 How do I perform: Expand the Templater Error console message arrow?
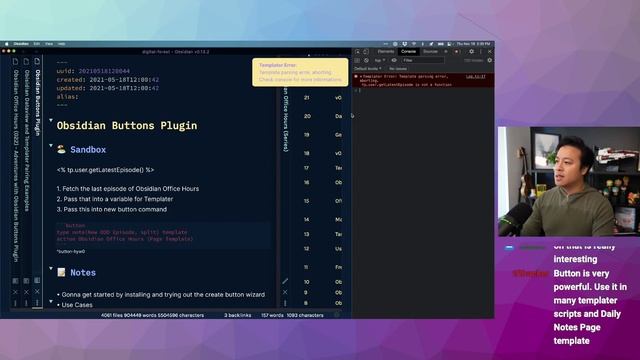(360, 76)
